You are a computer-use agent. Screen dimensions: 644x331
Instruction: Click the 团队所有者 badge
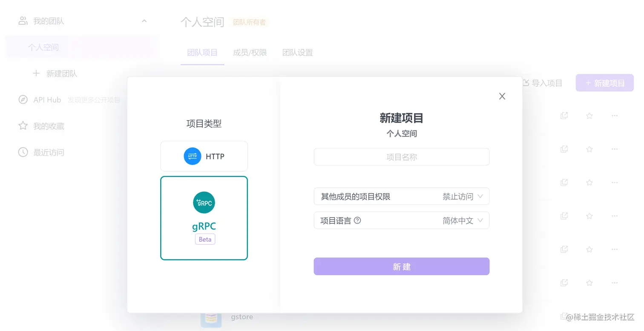(x=249, y=22)
